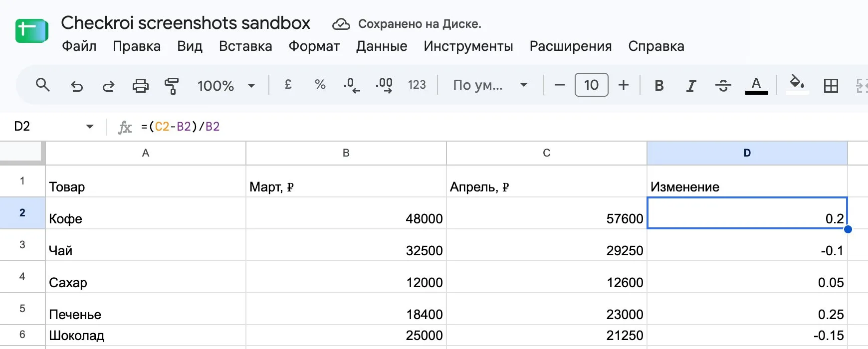Click the Google Sheets home logo
This screenshot has height=349, width=868.
click(31, 31)
